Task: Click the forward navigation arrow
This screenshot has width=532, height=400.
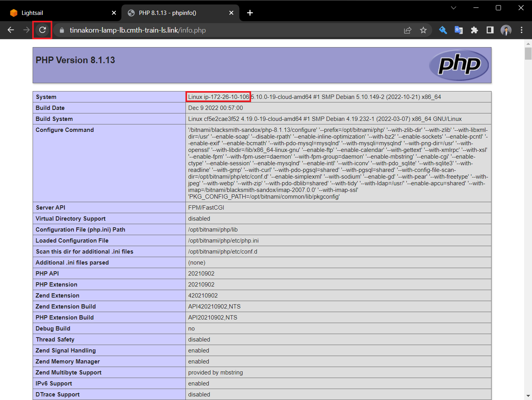Action: (x=26, y=30)
